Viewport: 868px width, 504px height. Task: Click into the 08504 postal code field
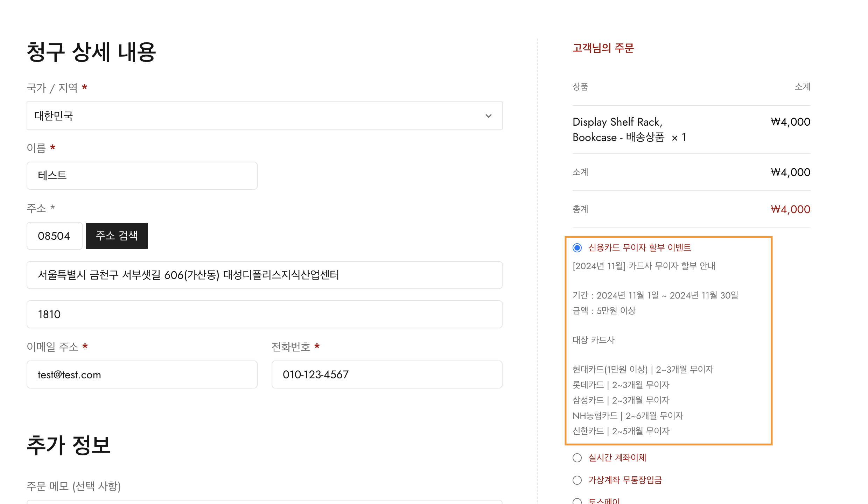(54, 236)
